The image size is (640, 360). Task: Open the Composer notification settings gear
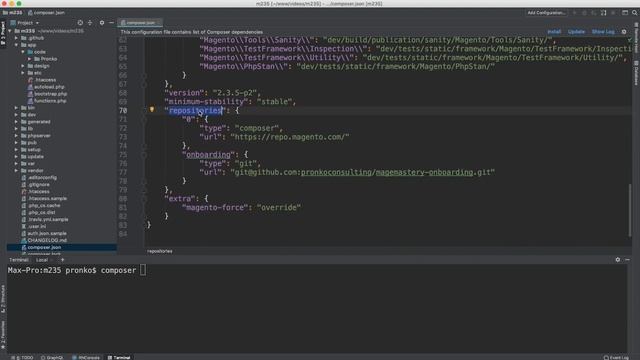[x=624, y=31]
